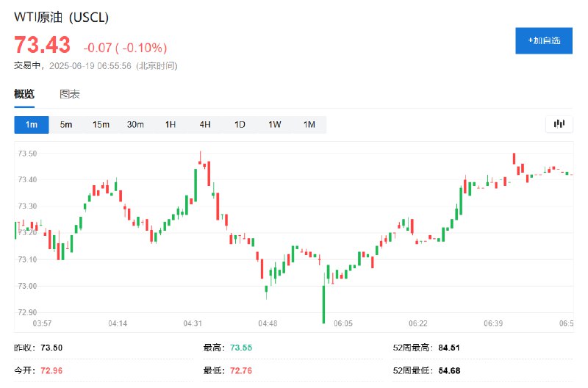Click the timestamp 2025-06-19 06:55:56
Viewport: 588px width, 388px height.
tap(90, 66)
